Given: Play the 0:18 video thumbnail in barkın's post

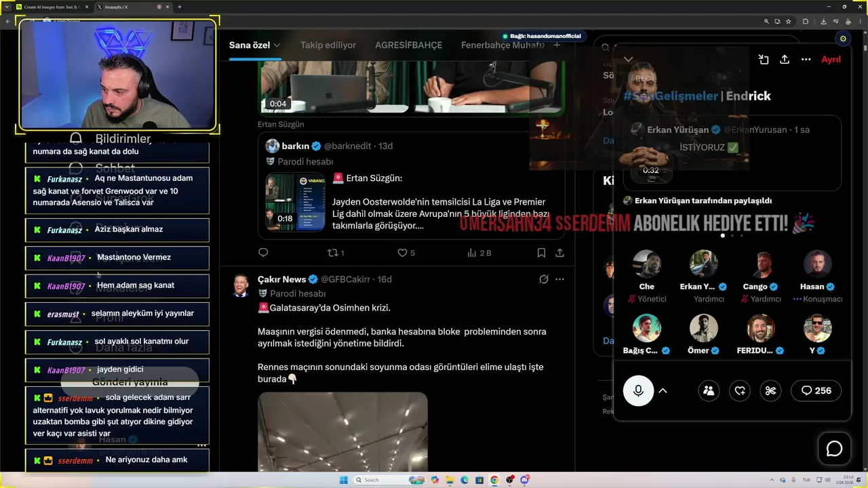Looking at the screenshot, I should click(295, 202).
